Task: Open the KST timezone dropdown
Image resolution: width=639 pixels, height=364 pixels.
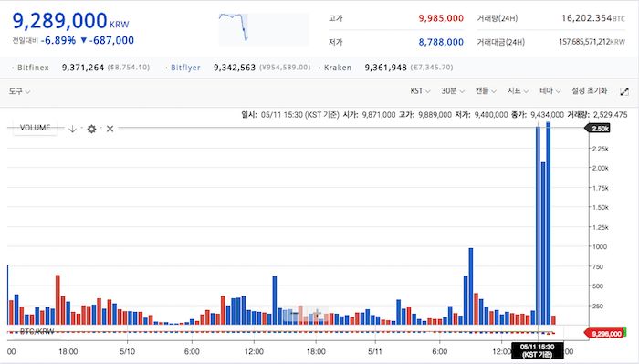Action: [420, 91]
